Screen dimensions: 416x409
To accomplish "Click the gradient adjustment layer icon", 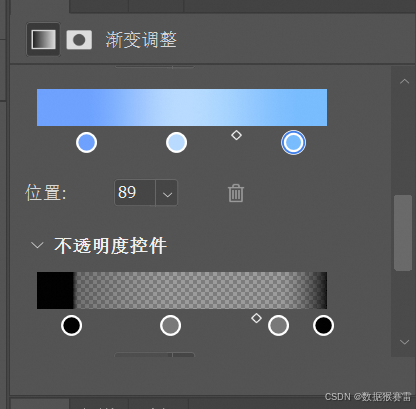I will tap(43, 39).
